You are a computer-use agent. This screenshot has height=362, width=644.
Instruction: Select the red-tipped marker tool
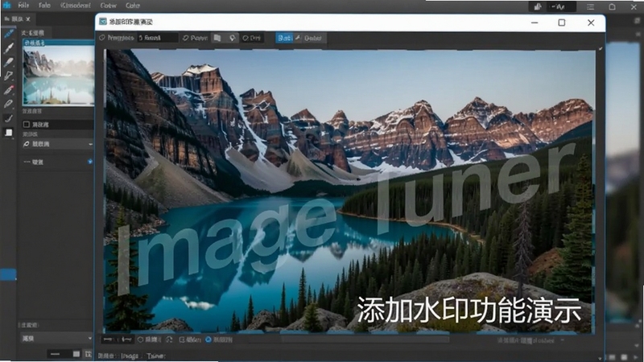coord(9,90)
